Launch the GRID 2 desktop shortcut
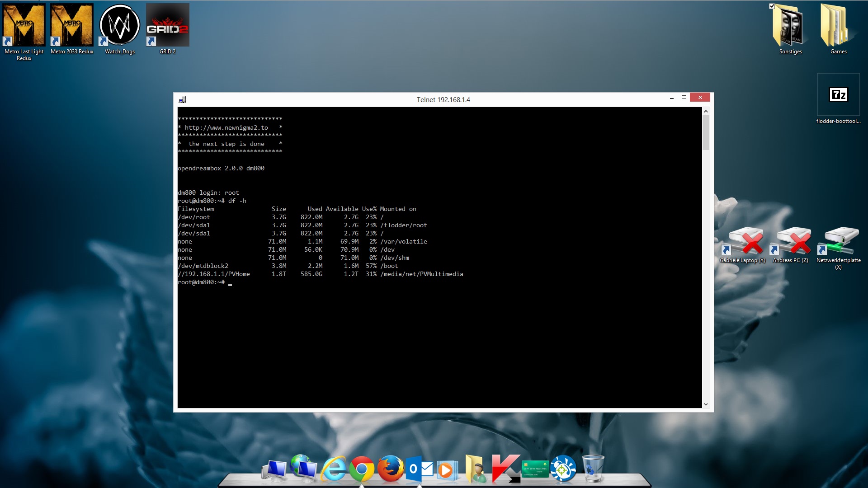 click(168, 25)
